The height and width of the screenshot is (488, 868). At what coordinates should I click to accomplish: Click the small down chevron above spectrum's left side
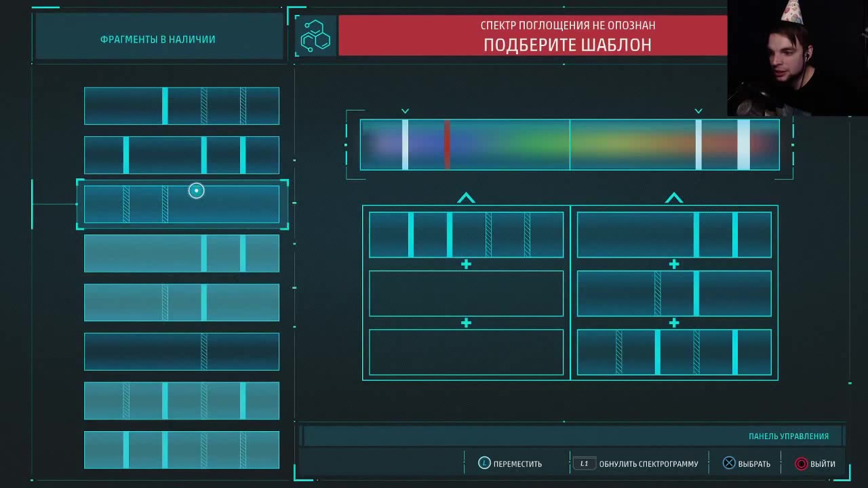pos(405,111)
